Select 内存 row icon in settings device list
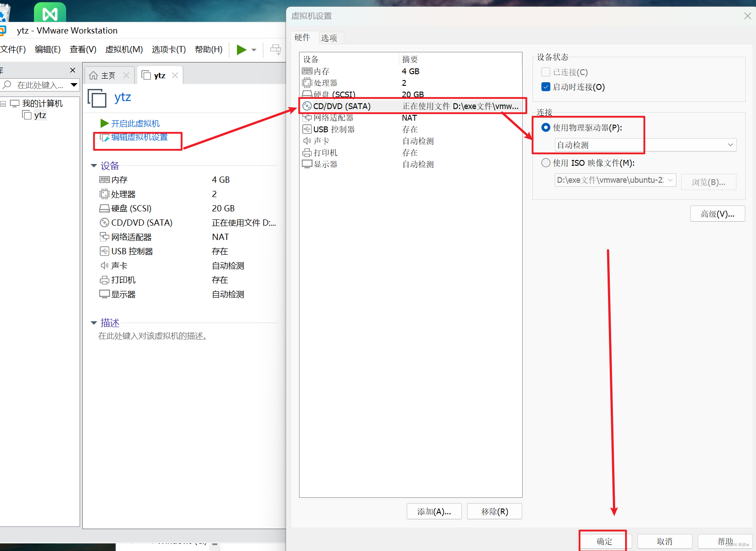Image resolution: width=756 pixels, height=551 pixels. [x=307, y=71]
